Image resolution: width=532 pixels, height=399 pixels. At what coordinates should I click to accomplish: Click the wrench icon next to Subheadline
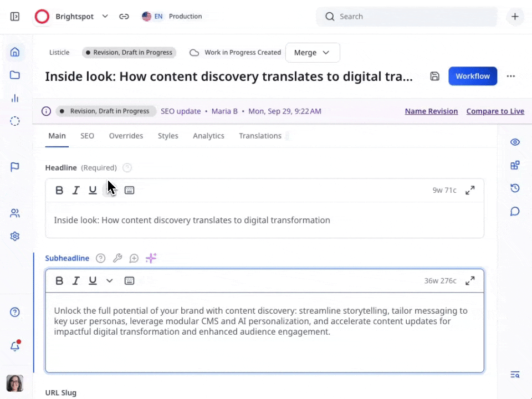pyautogui.click(x=117, y=258)
